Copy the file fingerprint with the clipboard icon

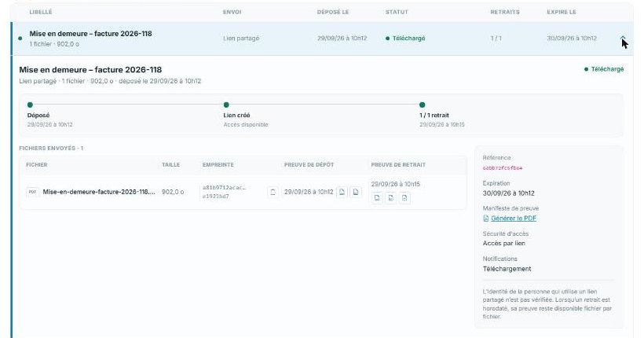pos(273,192)
